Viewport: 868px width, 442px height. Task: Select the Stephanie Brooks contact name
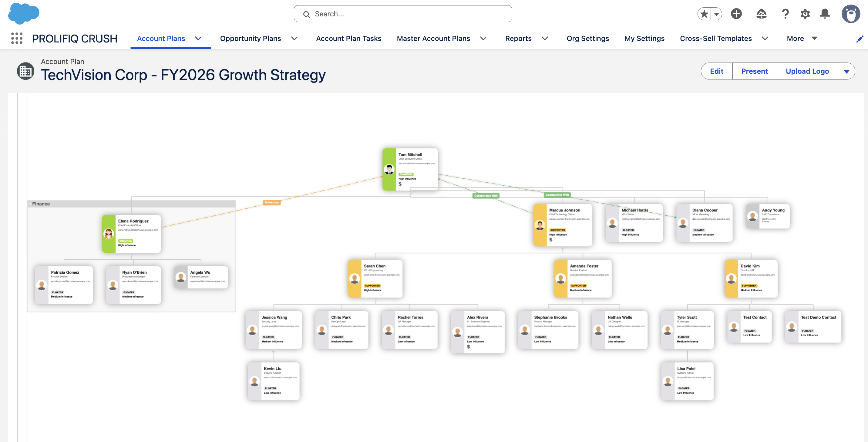[550, 317]
